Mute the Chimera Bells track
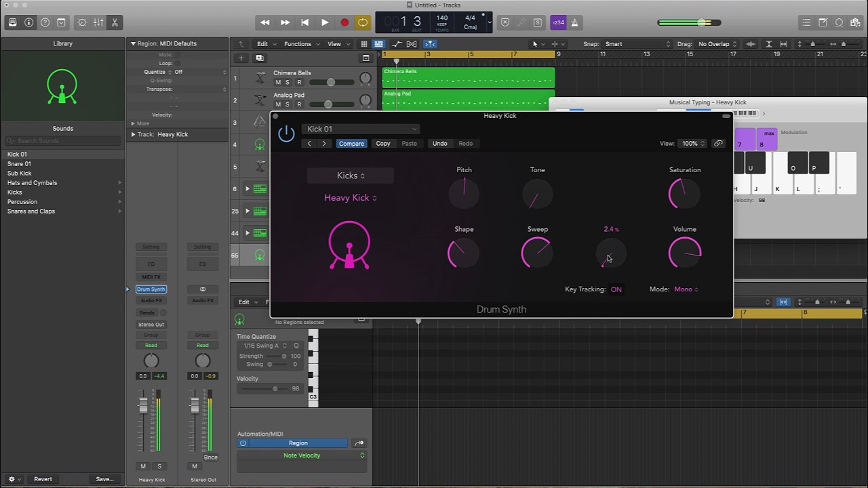 coord(277,82)
